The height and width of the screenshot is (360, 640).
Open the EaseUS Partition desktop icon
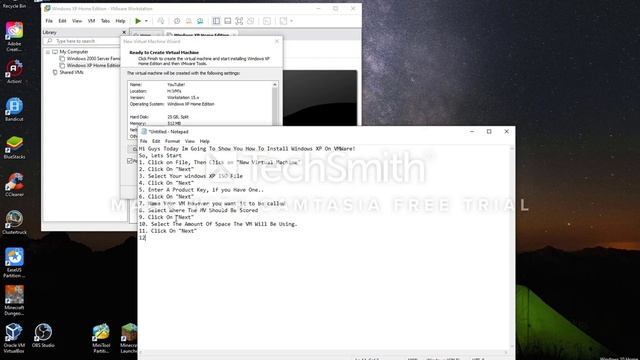(14, 263)
